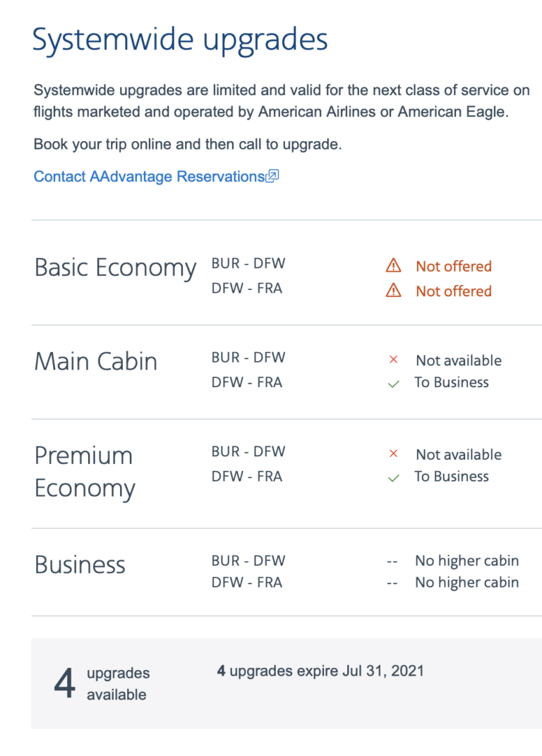Viewport: 542px width, 756px height.
Task: Select the BUR - DFW segment under Main Cabin
Action: tap(248, 358)
